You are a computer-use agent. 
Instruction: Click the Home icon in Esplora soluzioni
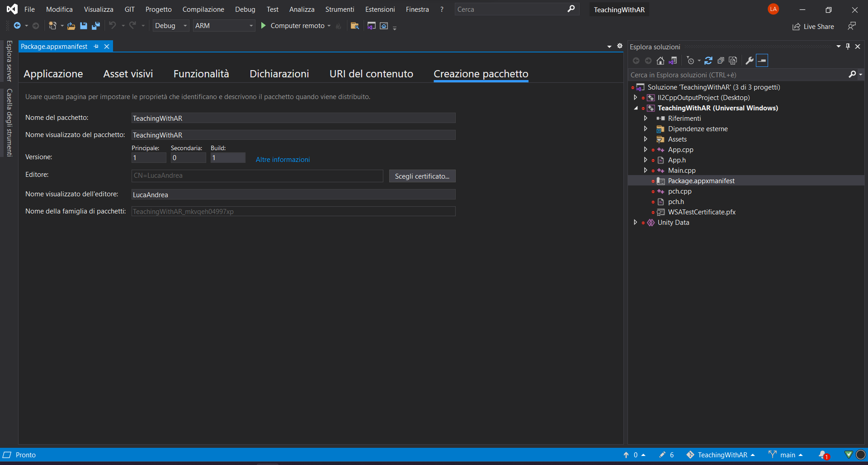click(x=660, y=61)
